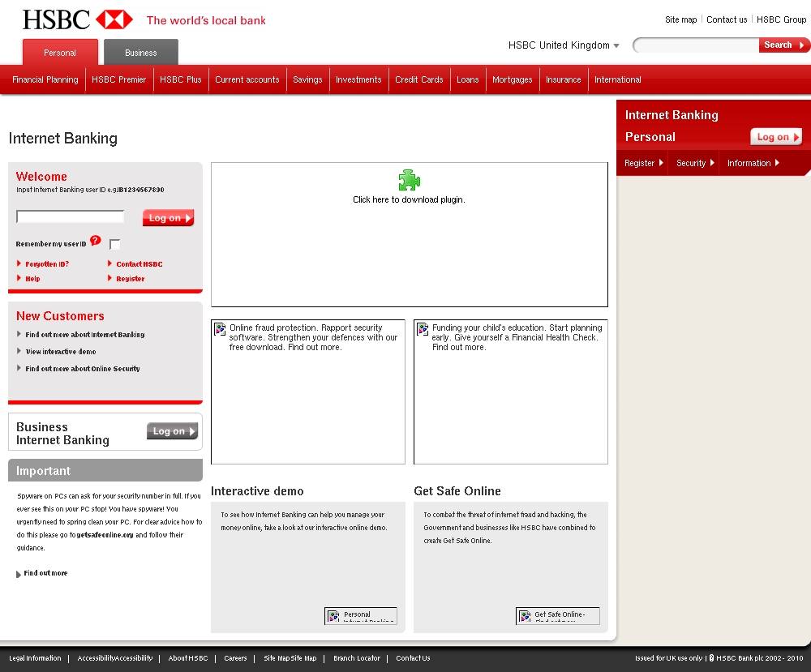Open Contact Us footer link
This screenshot has height=672, width=811.
[x=414, y=658]
